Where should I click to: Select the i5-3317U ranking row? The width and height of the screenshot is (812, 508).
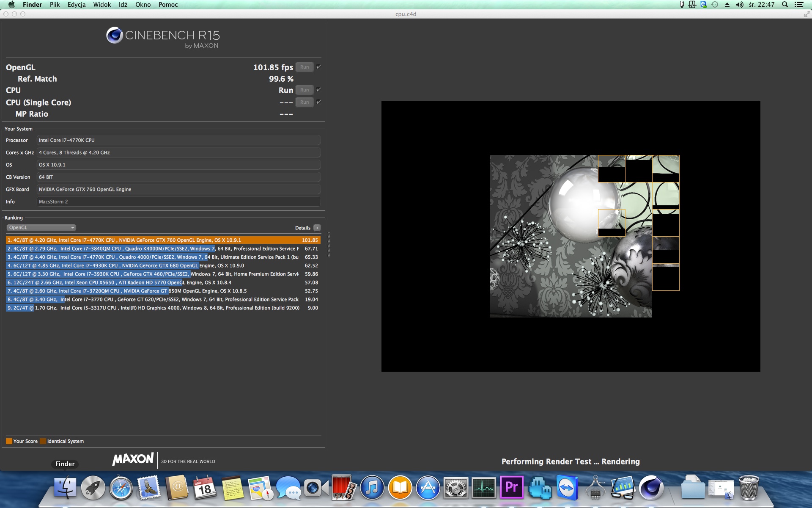click(163, 308)
